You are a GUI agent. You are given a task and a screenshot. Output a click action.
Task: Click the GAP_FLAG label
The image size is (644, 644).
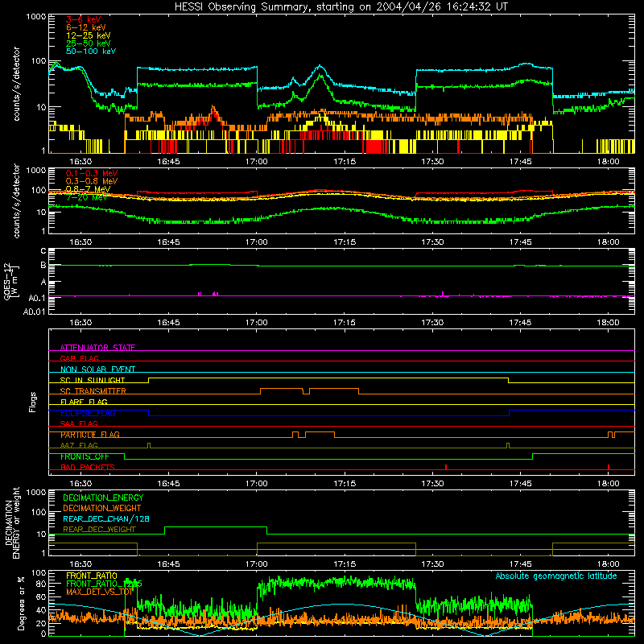[x=79, y=358]
